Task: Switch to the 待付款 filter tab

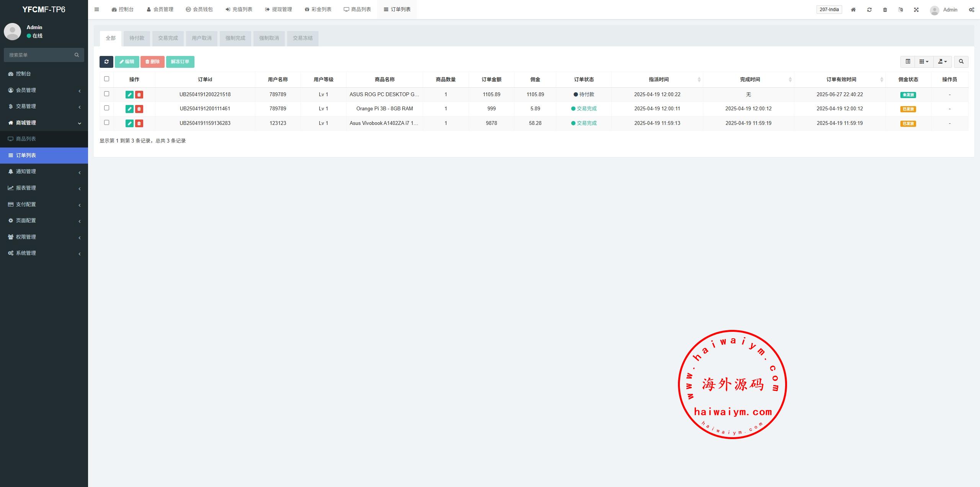Action: point(137,38)
